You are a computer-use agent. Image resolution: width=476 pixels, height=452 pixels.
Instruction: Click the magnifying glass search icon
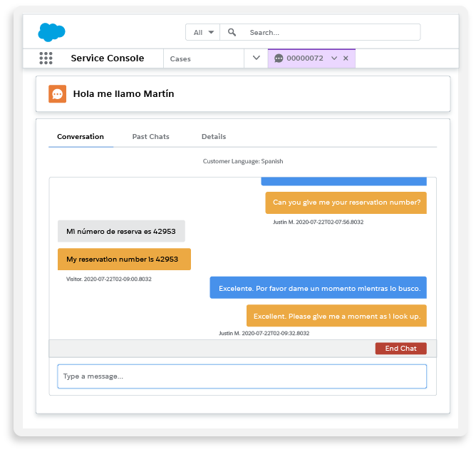[x=232, y=32]
